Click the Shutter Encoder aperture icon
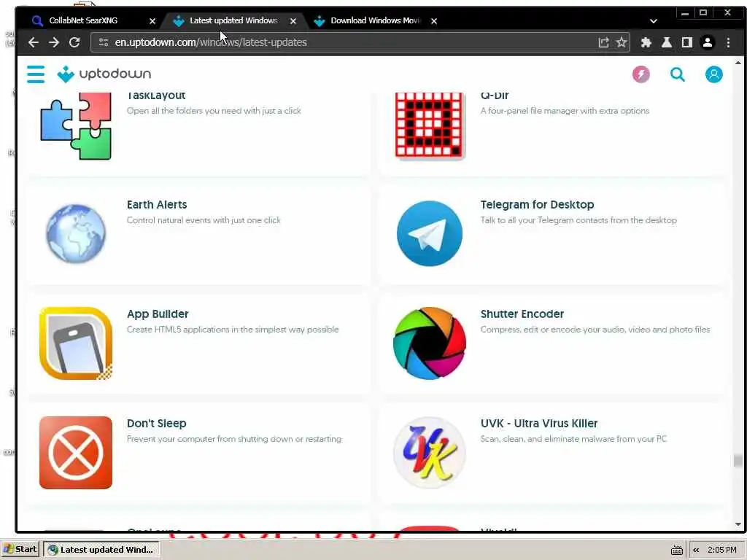The width and height of the screenshot is (747, 560). 430,343
